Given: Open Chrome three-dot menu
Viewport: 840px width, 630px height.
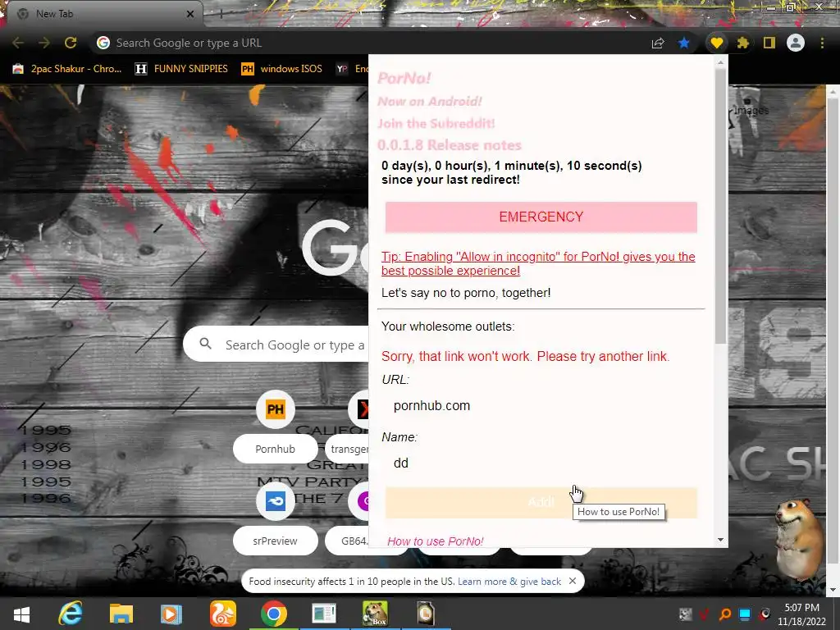Looking at the screenshot, I should (x=822, y=43).
